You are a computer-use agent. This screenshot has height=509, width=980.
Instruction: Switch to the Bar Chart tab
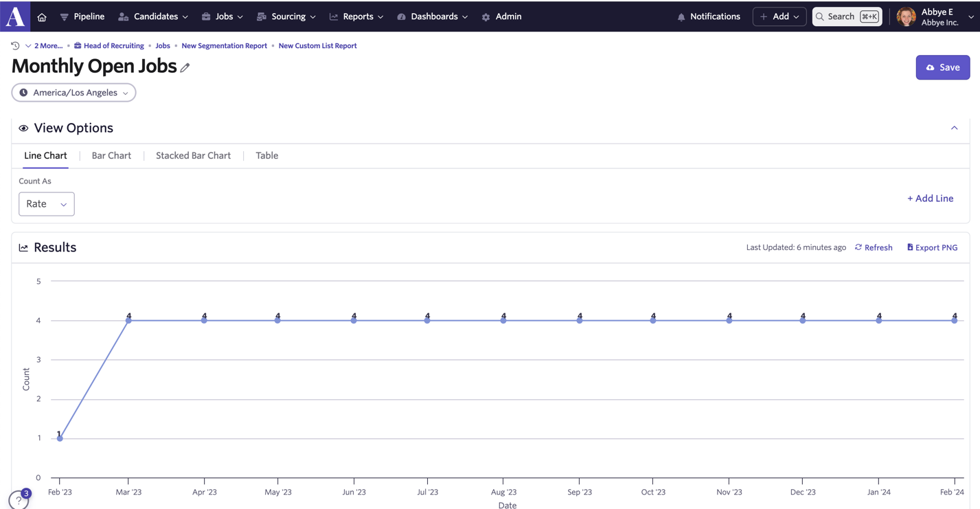[x=111, y=156]
